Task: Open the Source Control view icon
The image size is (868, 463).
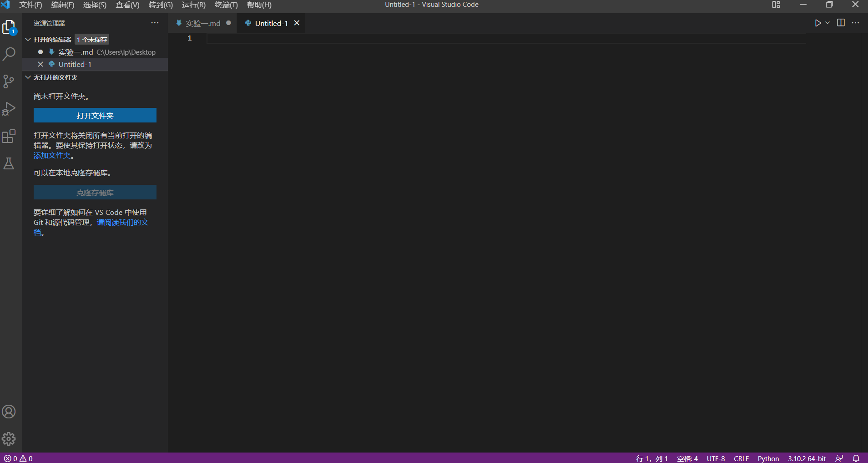Action: click(9, 81)
